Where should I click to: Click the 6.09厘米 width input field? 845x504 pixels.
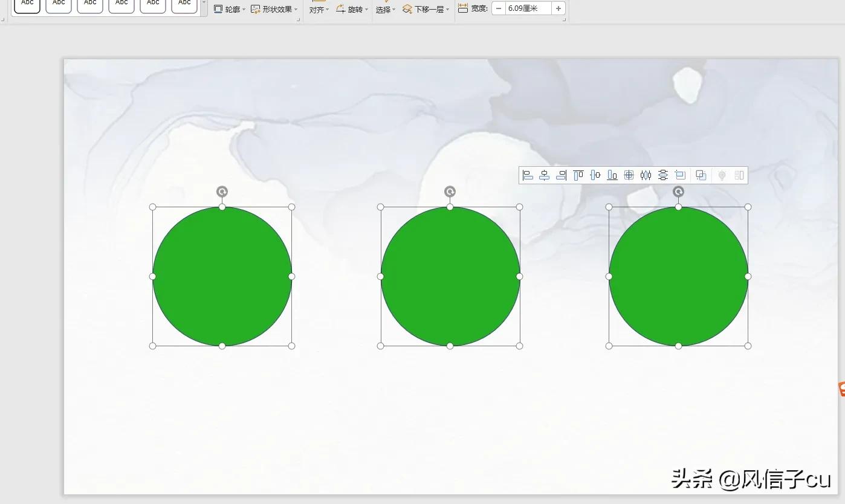pos(528,8)
